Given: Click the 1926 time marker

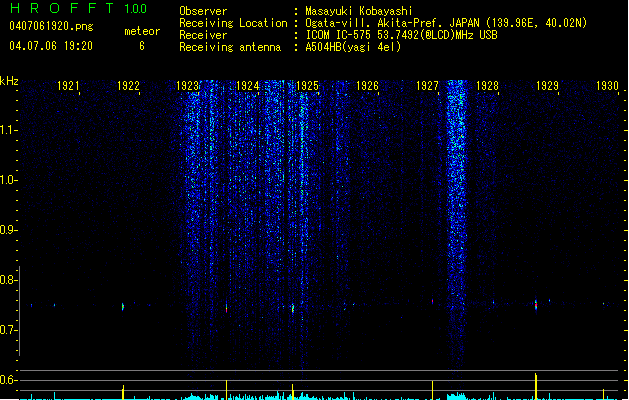Looking at the screenshot, I should click(367, 86).
